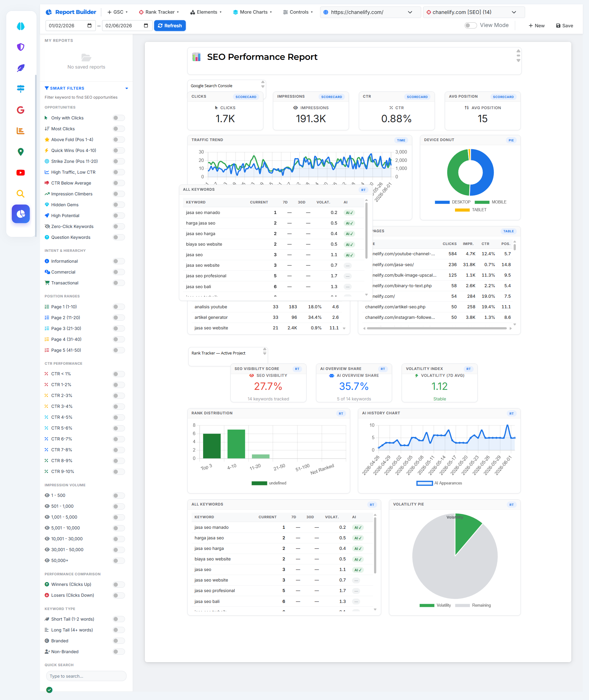Open the Rank Tracker dropdown menu
The width and height of the screenshot is (589, 700).
(x=159, y=12)
